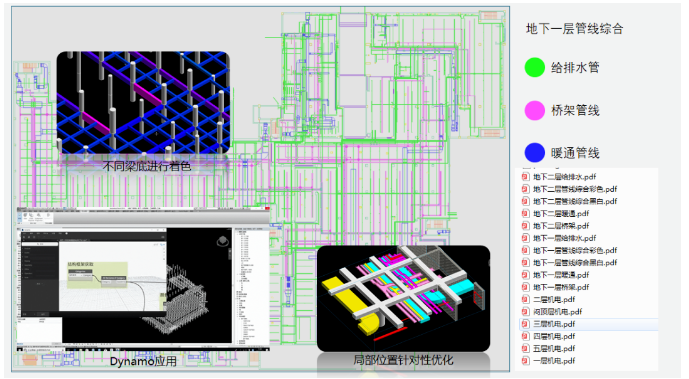This screenshot has height=379, width=689.
Task: Select the file 地下二层暖通.pdf
Action: tap(561, 214)
